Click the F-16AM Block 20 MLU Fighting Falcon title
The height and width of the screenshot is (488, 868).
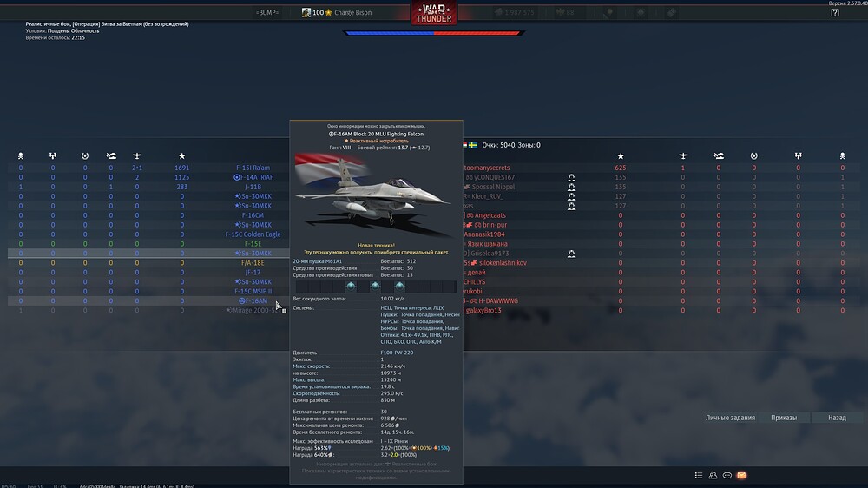(376, 134)
